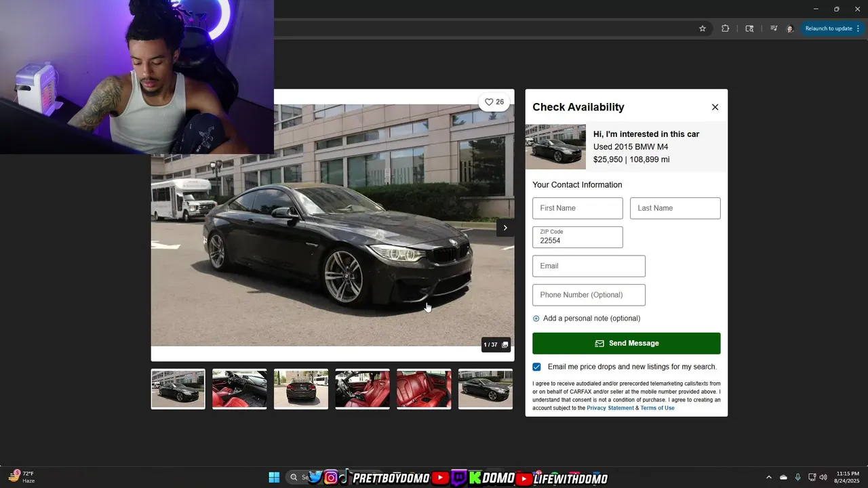Minimize the browser window

tap(816, 9)
